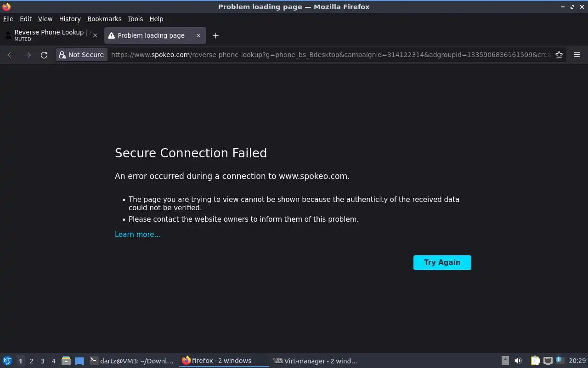Switch to the Reverse Phone Lookup tab
The width and height of the screenshot is (588, 368).
tap(48, 35)
